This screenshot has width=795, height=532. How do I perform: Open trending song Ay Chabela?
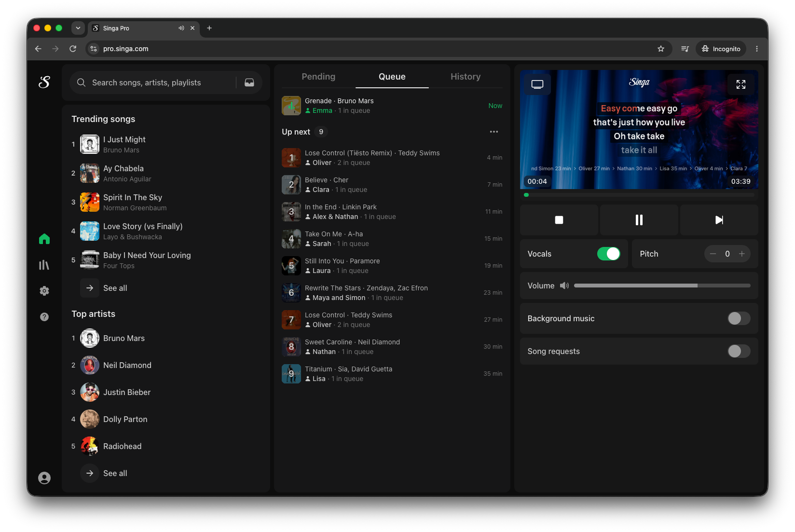click(x=166, y=173)
